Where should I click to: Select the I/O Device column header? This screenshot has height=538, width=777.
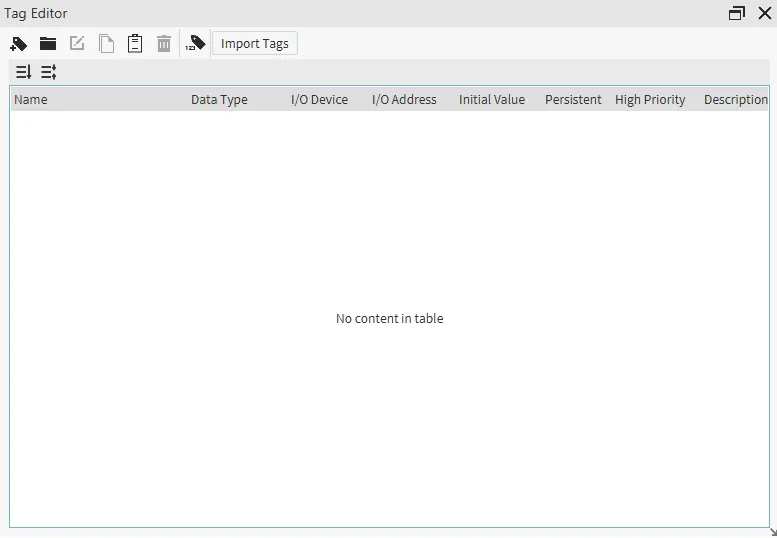[x=319, y=100]
